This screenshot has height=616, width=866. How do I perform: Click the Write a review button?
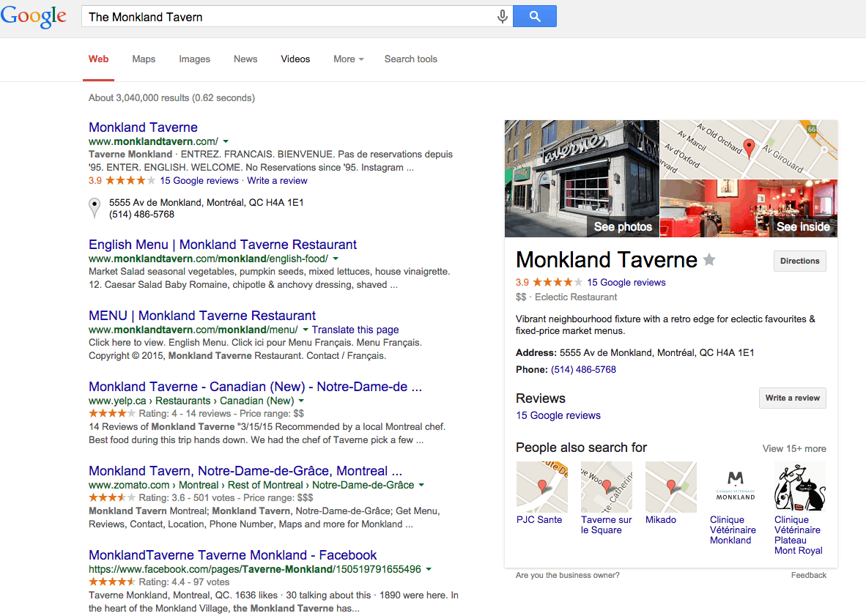pos(793,398)
